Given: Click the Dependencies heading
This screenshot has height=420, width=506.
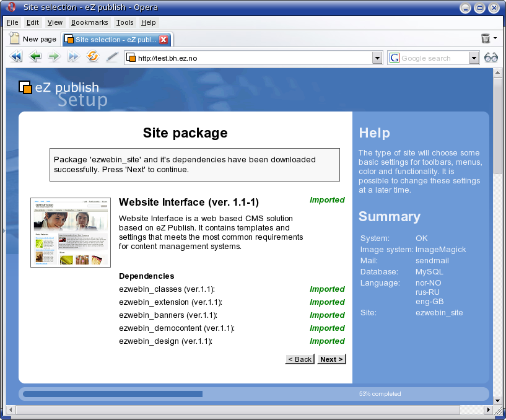Looking at the screenshot, I should 147,276.
